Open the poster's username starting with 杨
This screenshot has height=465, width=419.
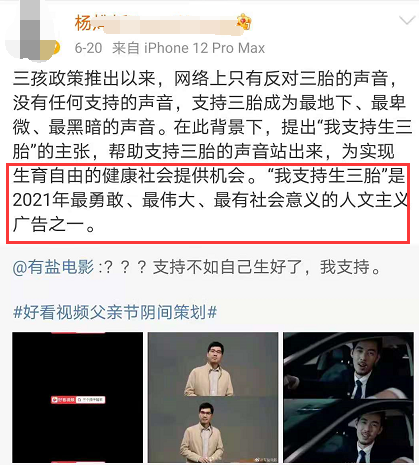pos(157,23)
